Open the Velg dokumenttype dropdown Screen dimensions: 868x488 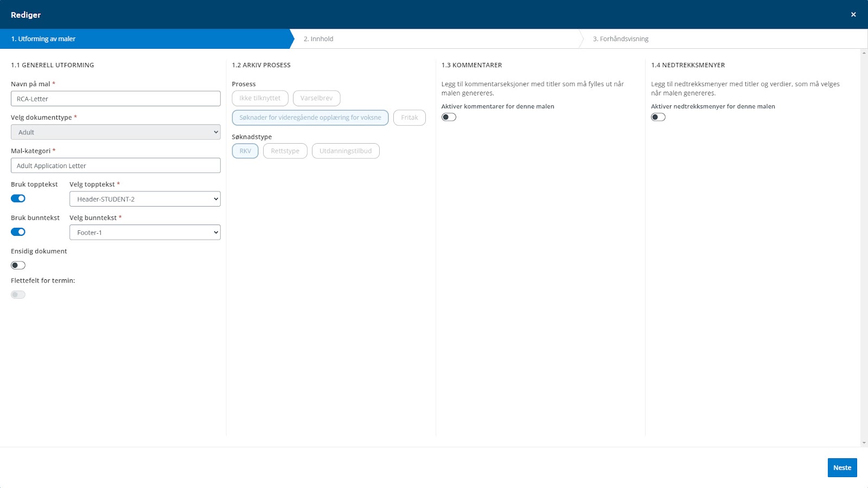[116, 132]
